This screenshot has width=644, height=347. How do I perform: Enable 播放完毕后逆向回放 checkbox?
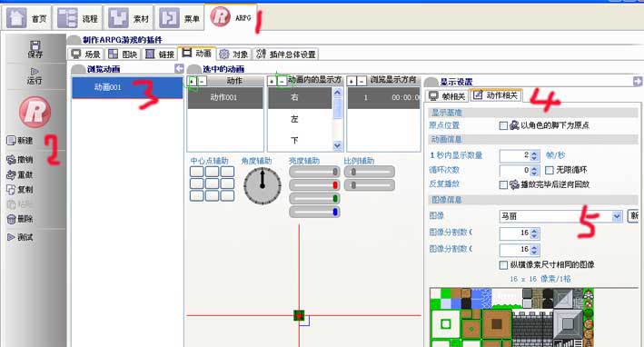coord(503,184)
